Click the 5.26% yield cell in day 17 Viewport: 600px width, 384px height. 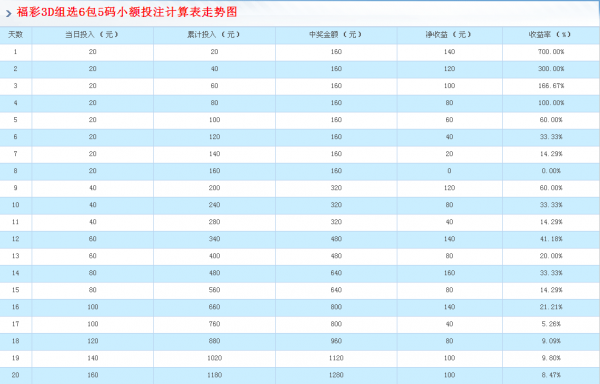coord(551,324)
